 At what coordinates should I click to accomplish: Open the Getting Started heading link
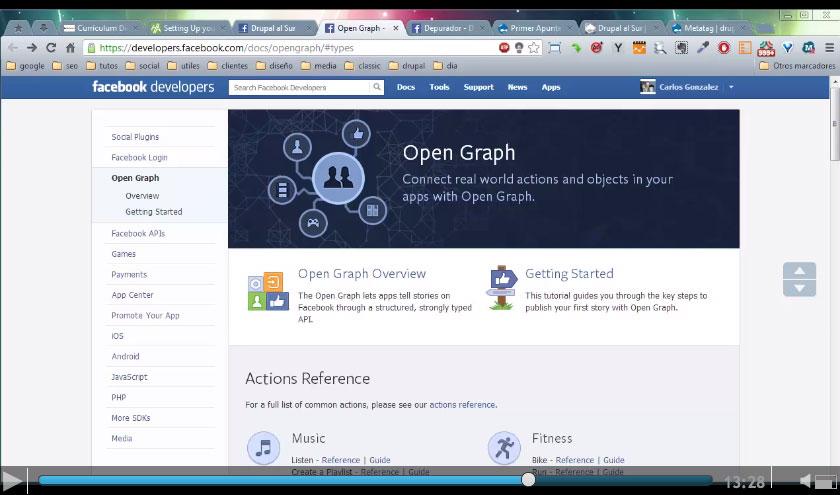(569, 273)
